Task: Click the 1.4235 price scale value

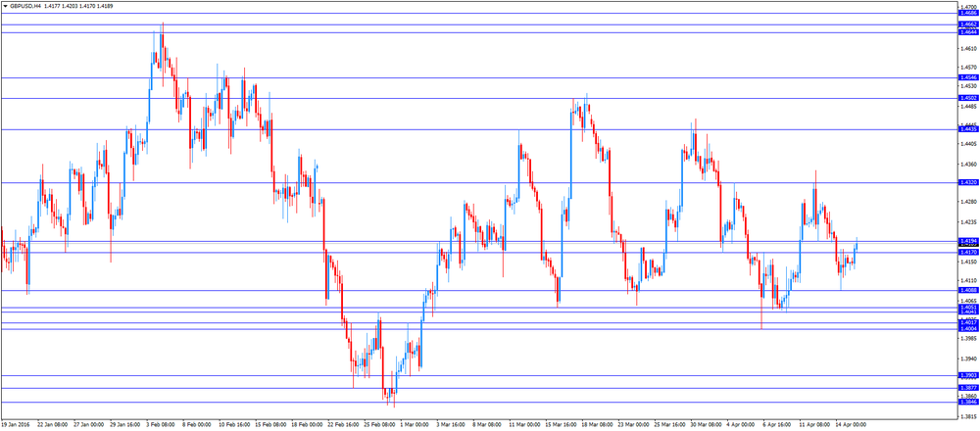Action: coord(967,222)
